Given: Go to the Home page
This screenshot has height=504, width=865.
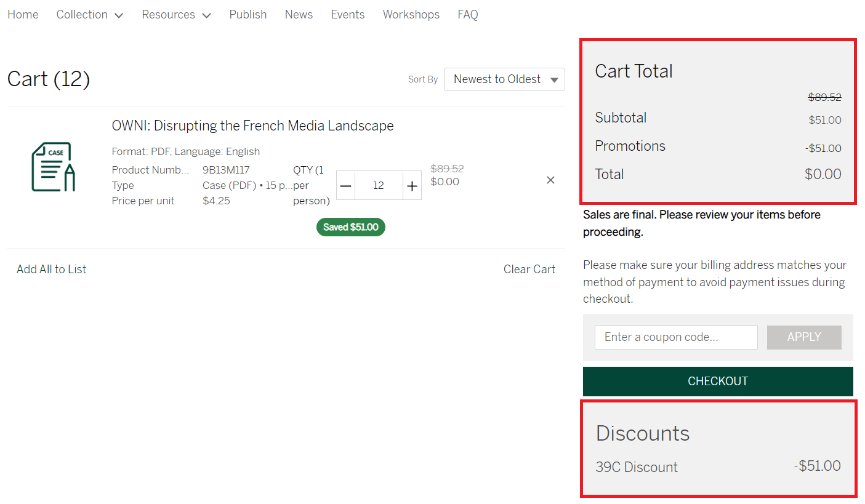Looking at the screenshot, I should (23, 15).
